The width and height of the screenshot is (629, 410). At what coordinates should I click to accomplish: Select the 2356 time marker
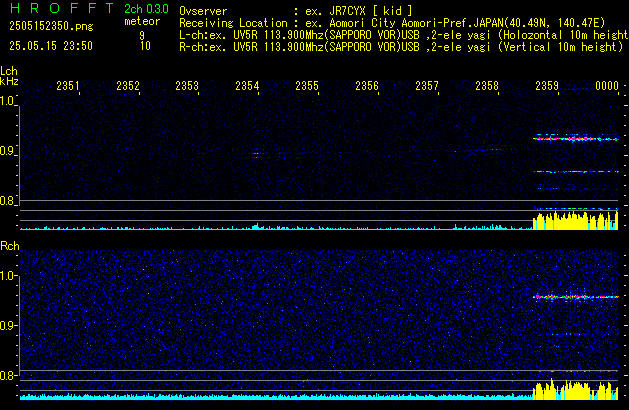367,85
